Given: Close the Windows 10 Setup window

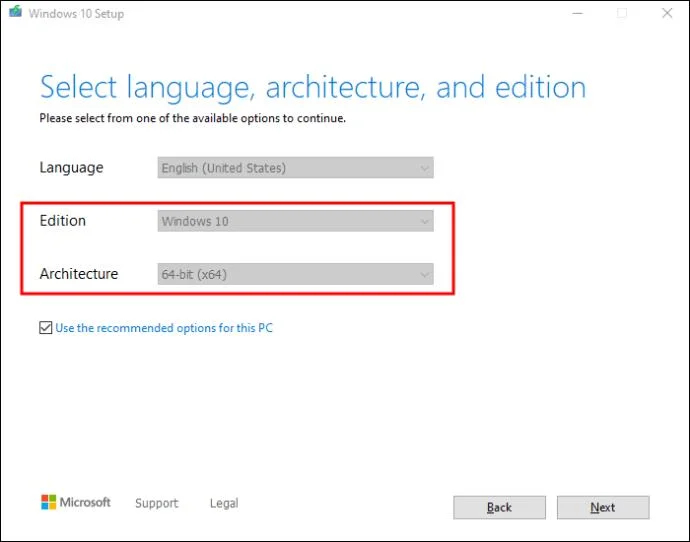Looking at the screenshot, I should click(x=667, y=13).
